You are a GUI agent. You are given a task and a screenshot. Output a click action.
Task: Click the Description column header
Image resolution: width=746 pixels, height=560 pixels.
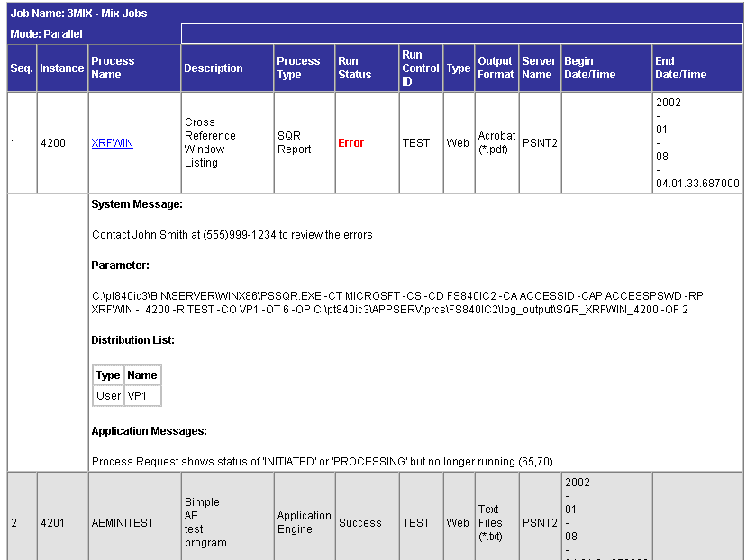tap(214, 68)
